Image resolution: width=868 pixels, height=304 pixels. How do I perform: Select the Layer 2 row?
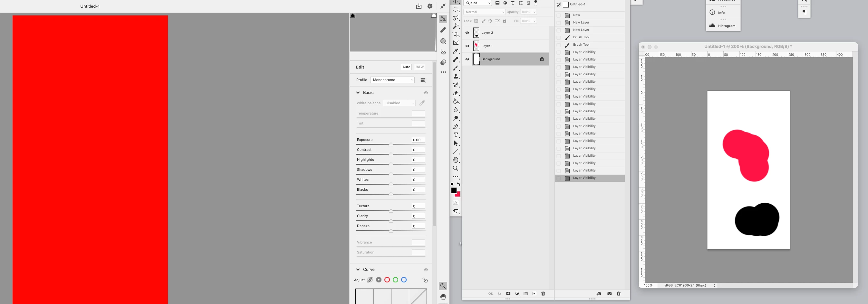pyautogui.click(x=506, y=32)
